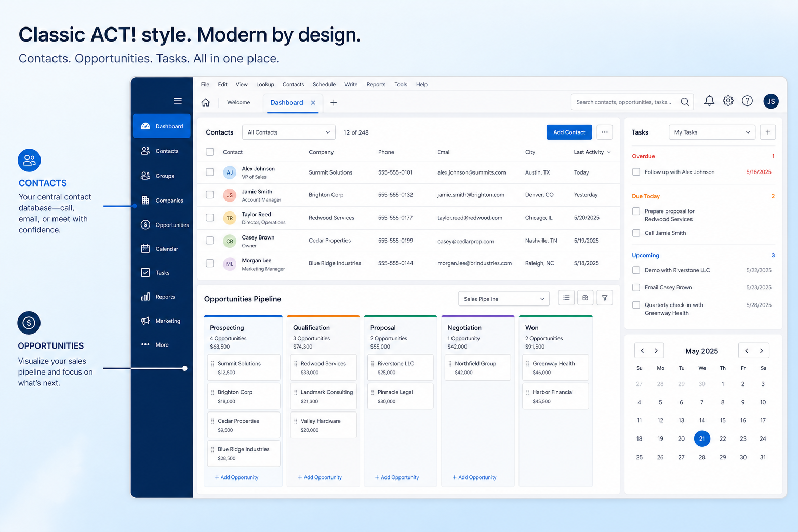
Task: Sort by Last Activity column arrow
Action: pos(609,152)
